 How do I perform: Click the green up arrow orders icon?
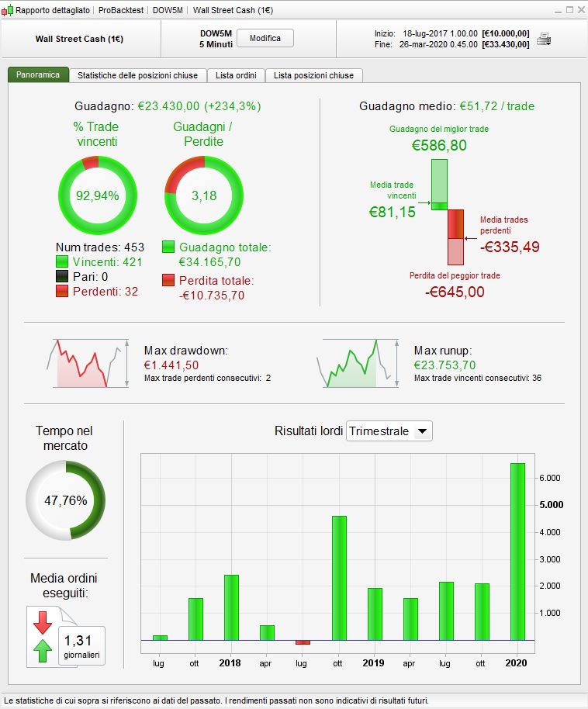43,651
